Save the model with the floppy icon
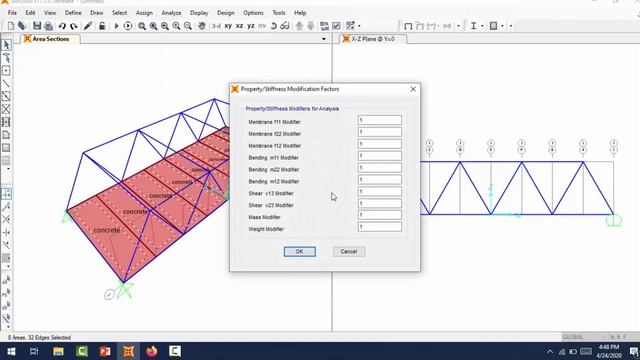This screenshot has height=360, width=640. point(37,26)
